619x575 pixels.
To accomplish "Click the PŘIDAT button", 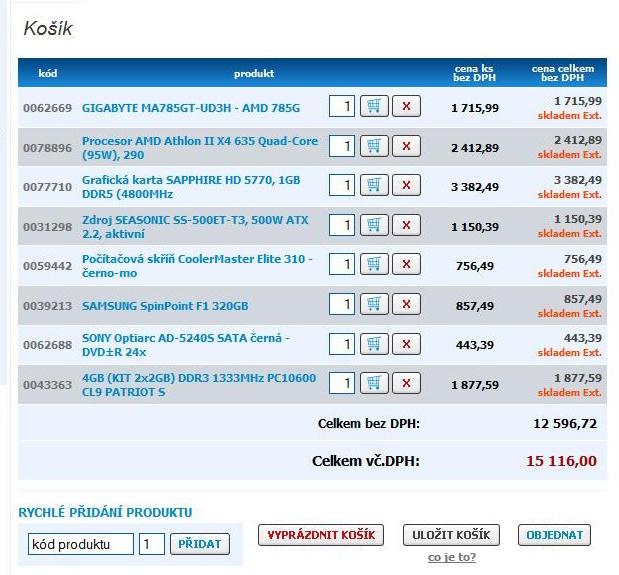I will pyautogui.click(x=200, y=544).
